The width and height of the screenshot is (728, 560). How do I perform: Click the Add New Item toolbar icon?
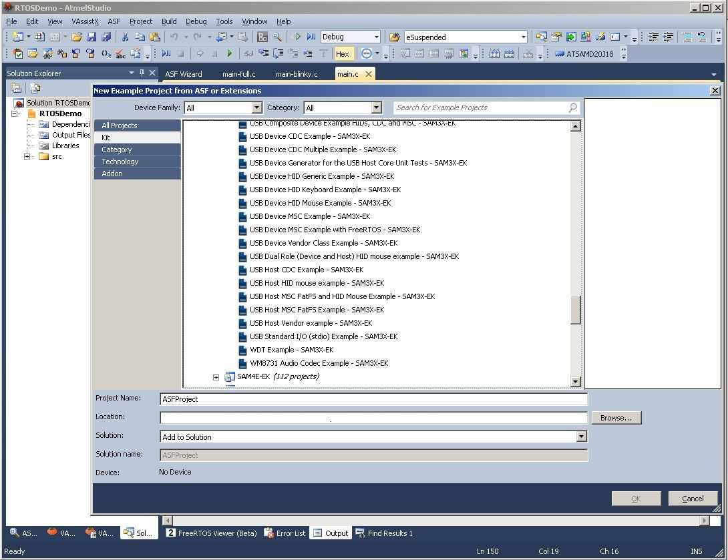tap(40, 37)
